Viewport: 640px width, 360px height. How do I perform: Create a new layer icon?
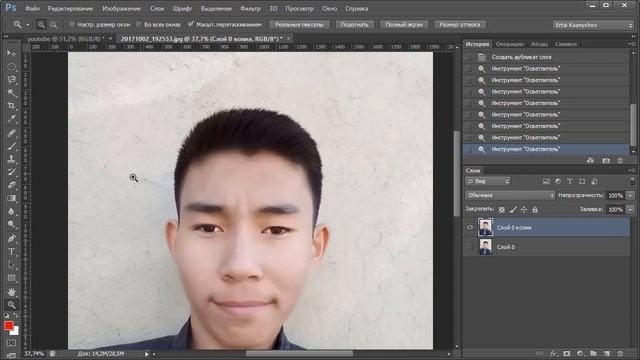tap(607, 353)
